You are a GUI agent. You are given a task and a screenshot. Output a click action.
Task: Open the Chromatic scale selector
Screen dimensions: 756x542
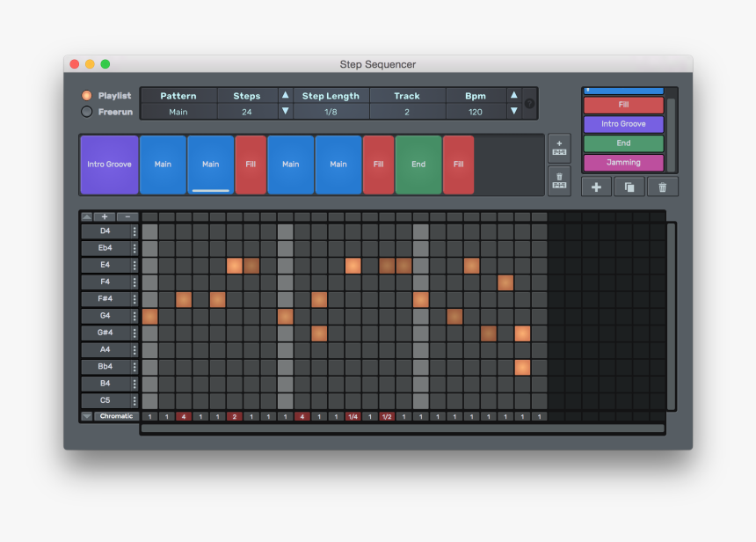116,416
